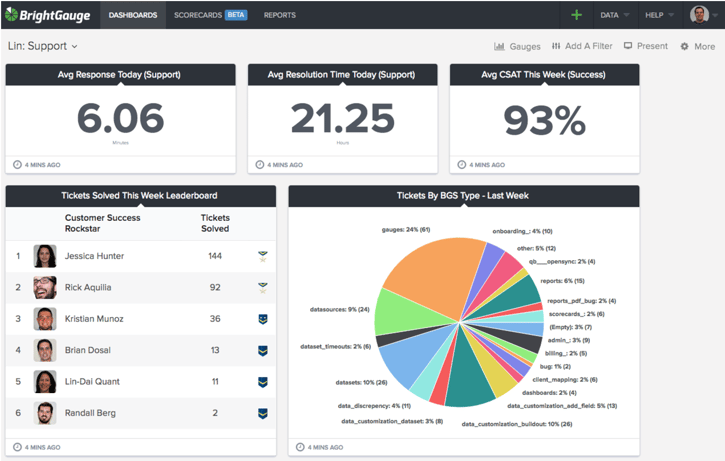Viewport: 725px width, 461px height.
Task: Click the BETA badge next to Scorecards
Action: point(236,15)
